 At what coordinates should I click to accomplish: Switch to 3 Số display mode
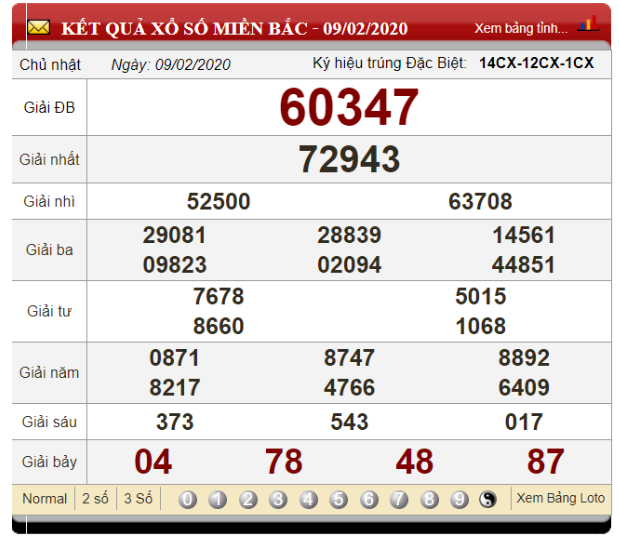(138, 498)
